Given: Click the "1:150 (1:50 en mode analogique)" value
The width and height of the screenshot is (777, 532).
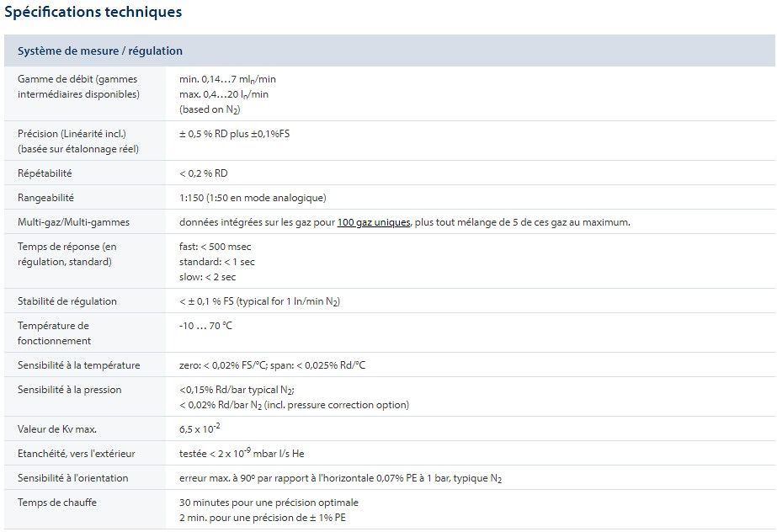Looking at the screenshot, I should pyautogui.click(x=253, y=198).
